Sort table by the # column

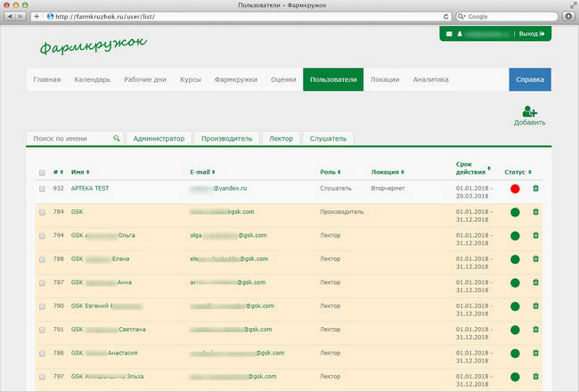(58, 172)
